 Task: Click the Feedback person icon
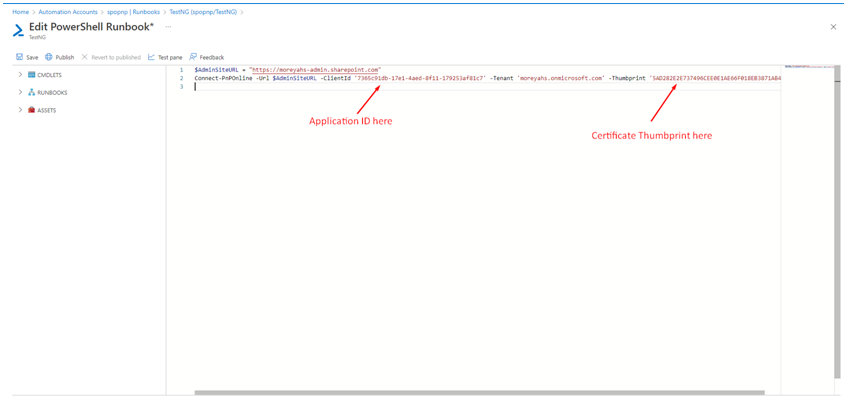(x=193, y=57)
